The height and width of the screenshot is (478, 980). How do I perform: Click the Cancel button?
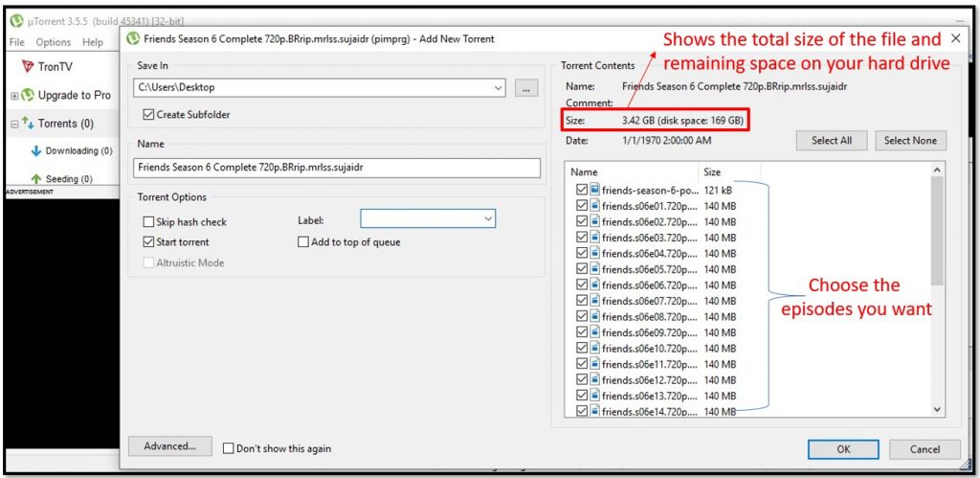tap(924, 449)
